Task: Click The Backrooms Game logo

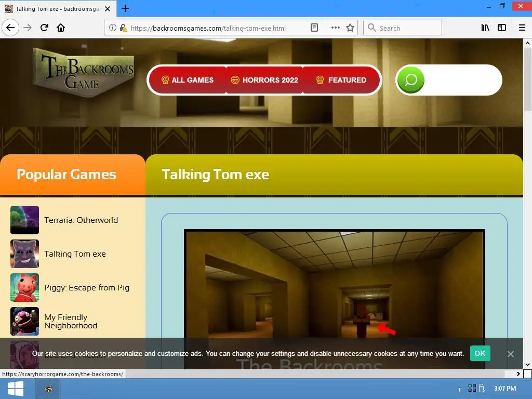Action: (84, 72)
